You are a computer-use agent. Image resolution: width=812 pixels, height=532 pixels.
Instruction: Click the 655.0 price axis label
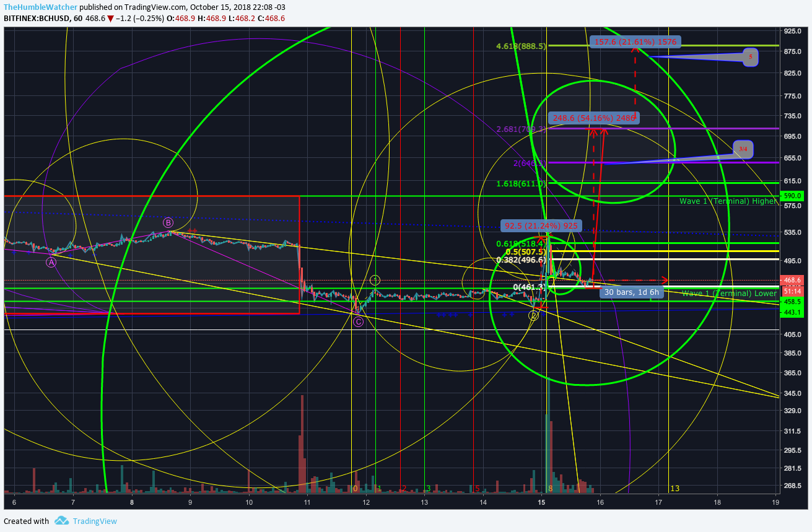click(793, 158)
